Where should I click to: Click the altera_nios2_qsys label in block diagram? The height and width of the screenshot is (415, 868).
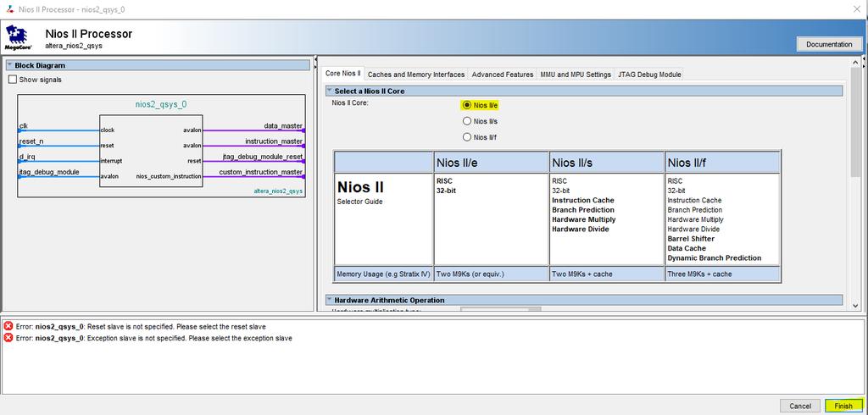pyautogui.click(x=278, y=191)
